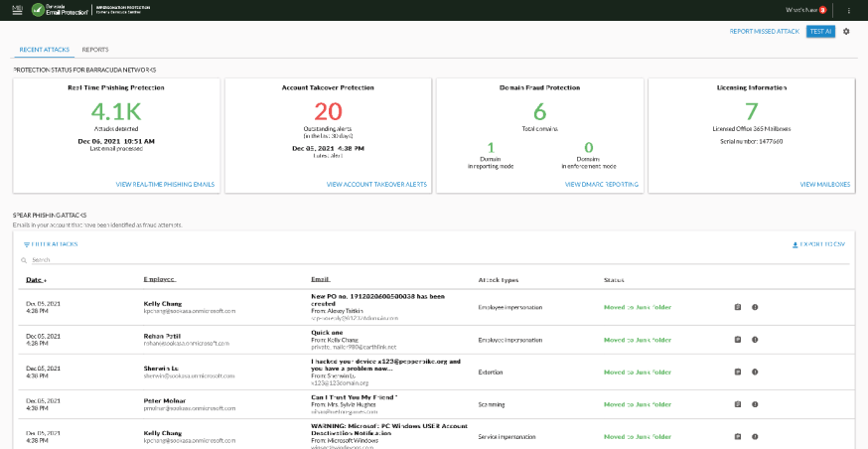Viewport: 868px width, 449px height.
Task: Click the 4.1K attacks detected number
Action: pos(116,112)
